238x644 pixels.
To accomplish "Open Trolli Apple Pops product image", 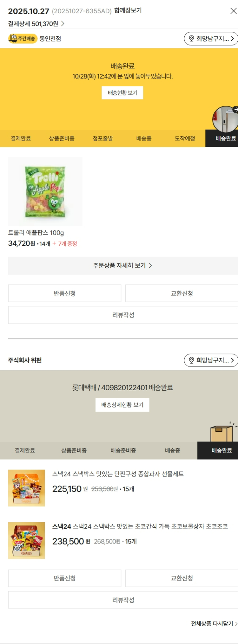I will 45,191.
